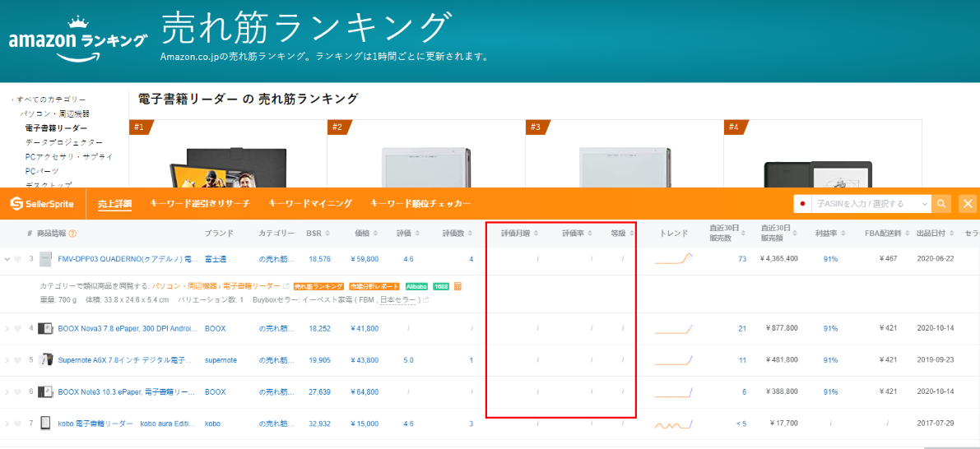The height and width of the screenshot is (449, 980).
Task: Expand the kobo row details
Action: click(7, 424)
